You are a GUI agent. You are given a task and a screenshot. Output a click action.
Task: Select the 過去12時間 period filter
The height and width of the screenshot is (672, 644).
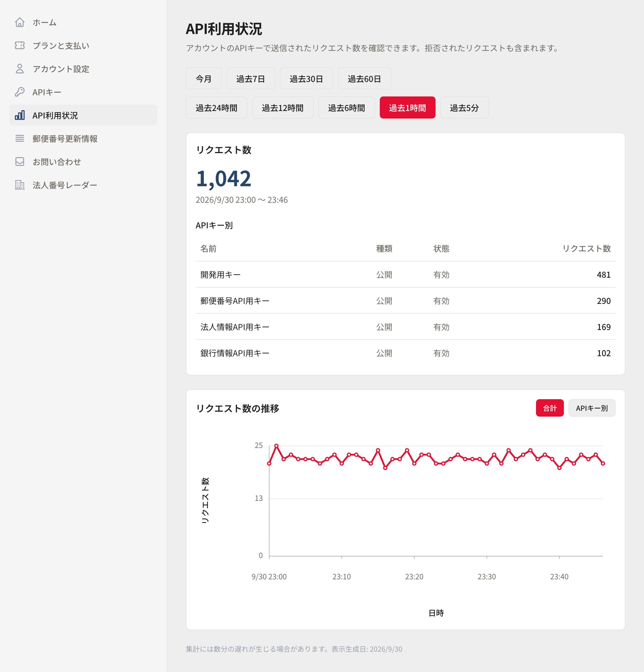tap(283, 108)
